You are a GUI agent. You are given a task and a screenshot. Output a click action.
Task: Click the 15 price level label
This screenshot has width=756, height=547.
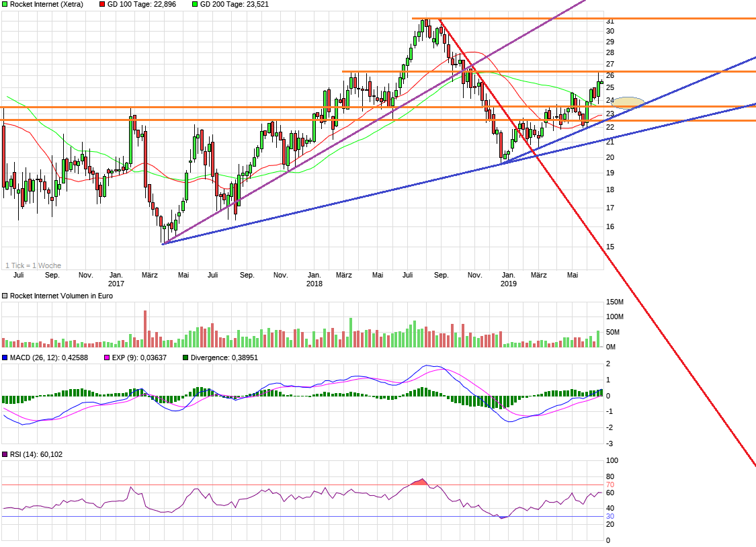tap(610, 247)
